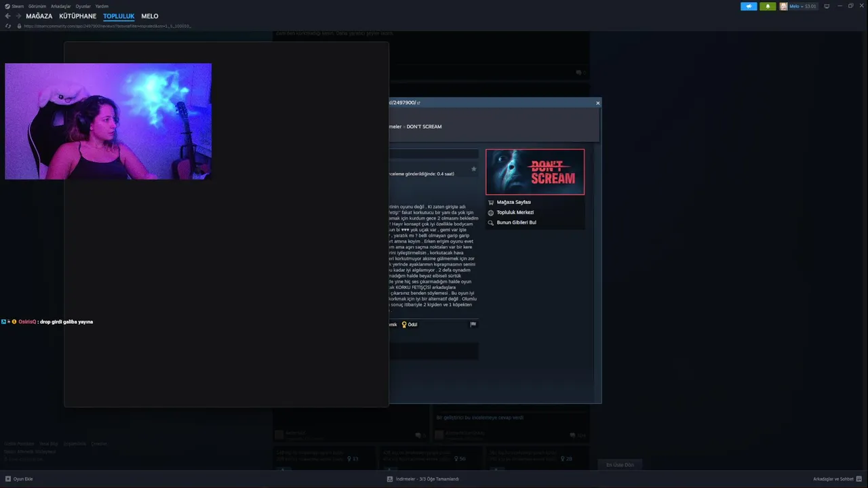Image resolution: width=868 pixels, height=488 pixels.
Task: Open the MELO profile tab
Action: click(150, 16)
